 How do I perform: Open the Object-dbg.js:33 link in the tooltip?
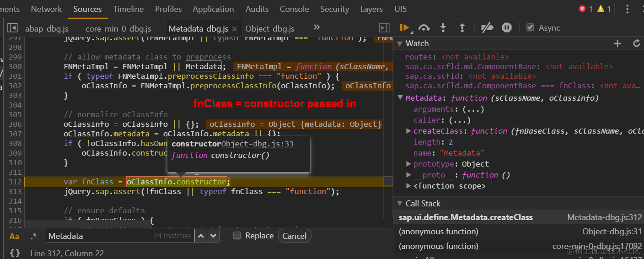click(258, 144)
